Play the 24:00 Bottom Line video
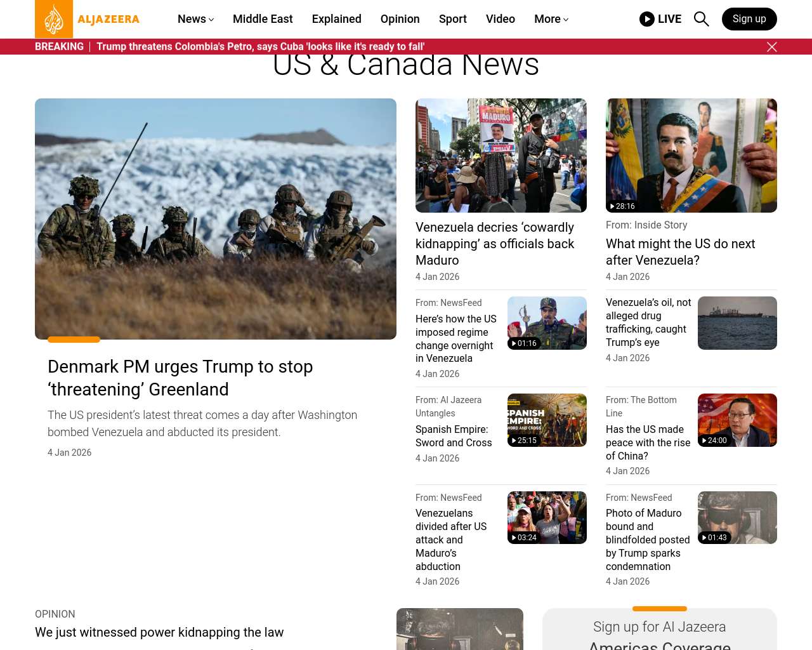This screenshot has height=650, width=812. 737,420
